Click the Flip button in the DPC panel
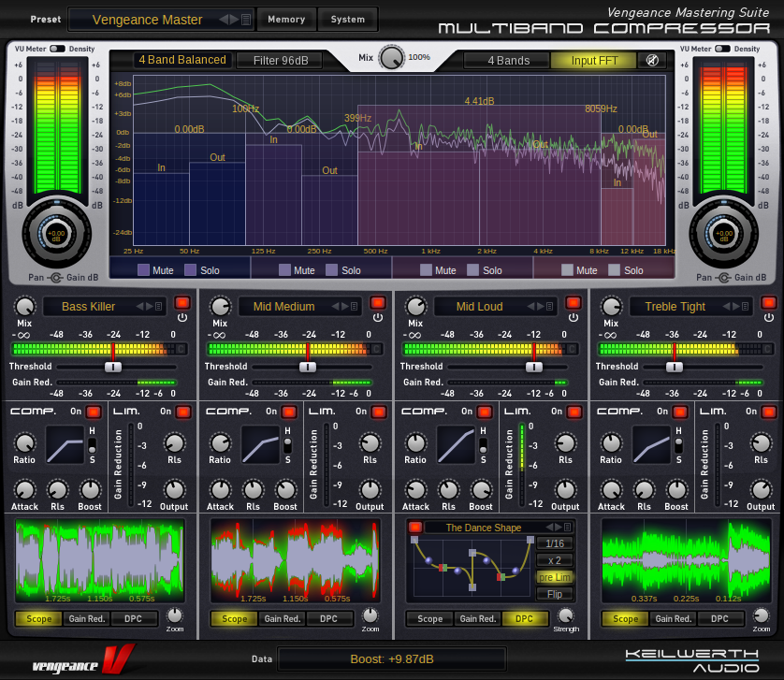 (x=555, y=594)
